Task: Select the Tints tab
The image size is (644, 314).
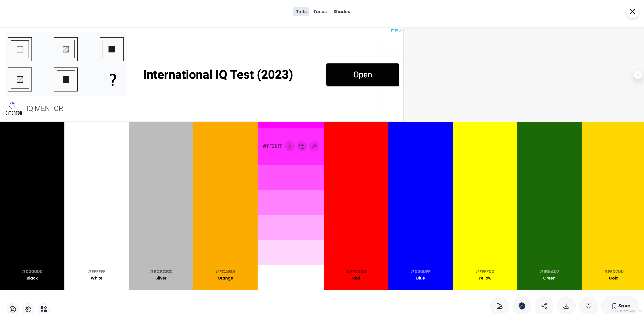Action: coord(301,11)
